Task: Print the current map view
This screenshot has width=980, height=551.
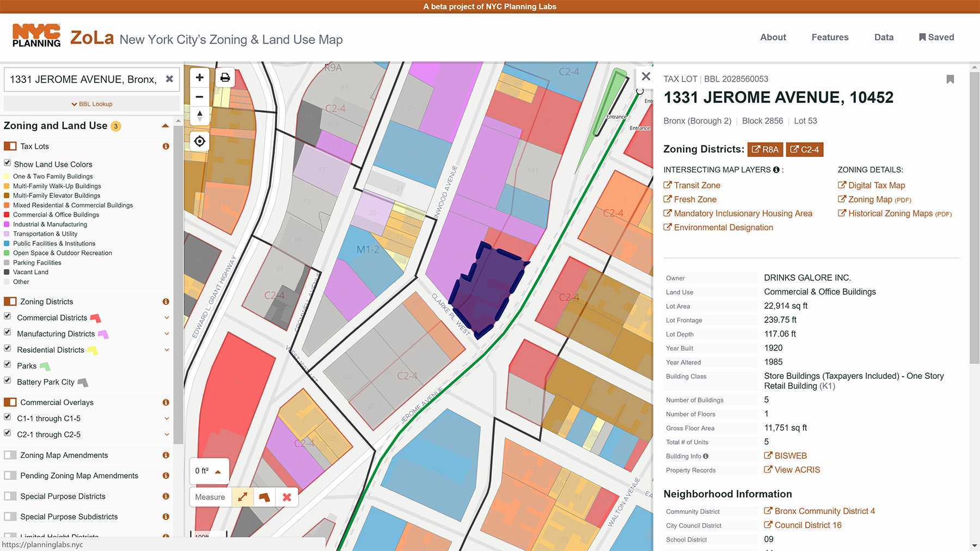Action: (x=225, y=77)
